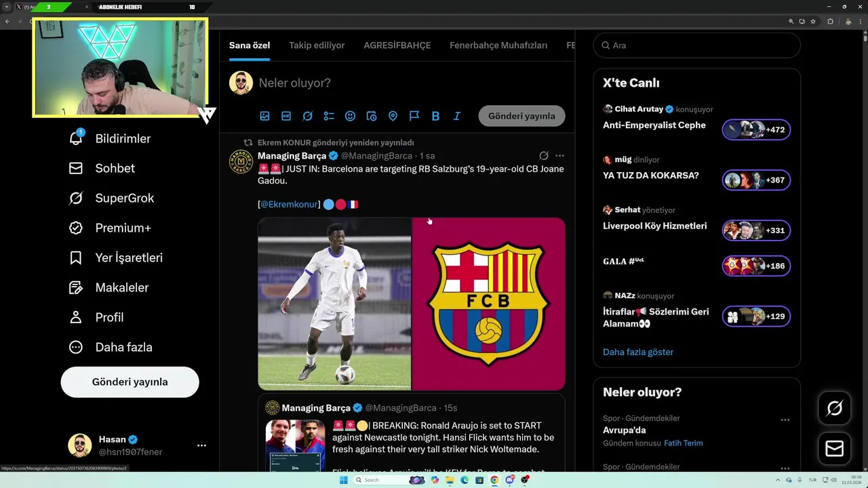
Task: Open Makaleler in the sidebar
Action: pyautogui.click(x=108, y=287)
